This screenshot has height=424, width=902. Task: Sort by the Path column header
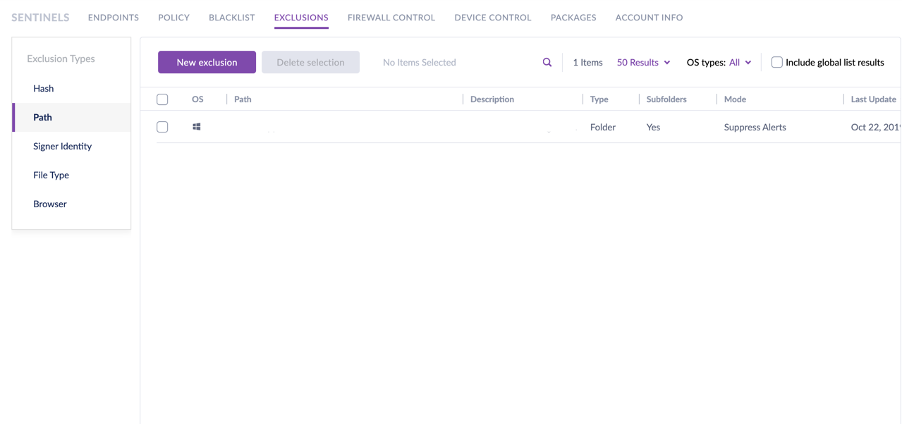tap(243, 99)
